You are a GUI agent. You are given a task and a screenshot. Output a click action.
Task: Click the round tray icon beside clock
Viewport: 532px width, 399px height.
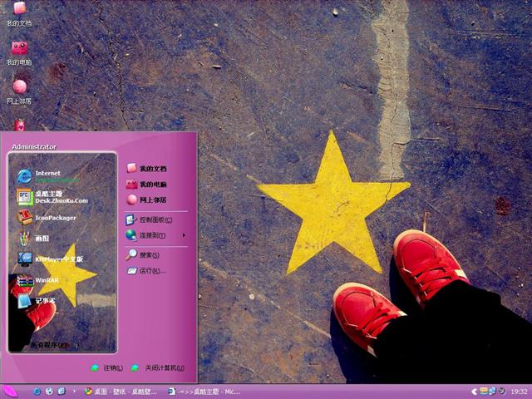pyautogui.click(x=501, y=392)
